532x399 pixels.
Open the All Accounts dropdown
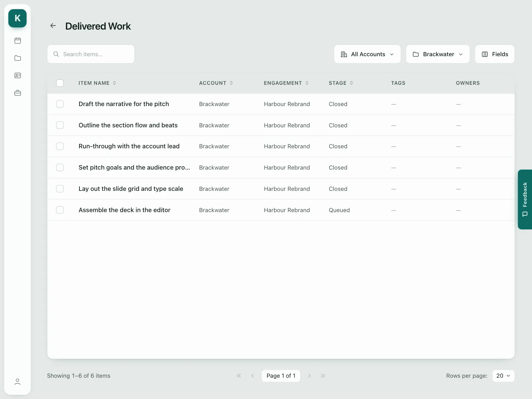point(367,54)
